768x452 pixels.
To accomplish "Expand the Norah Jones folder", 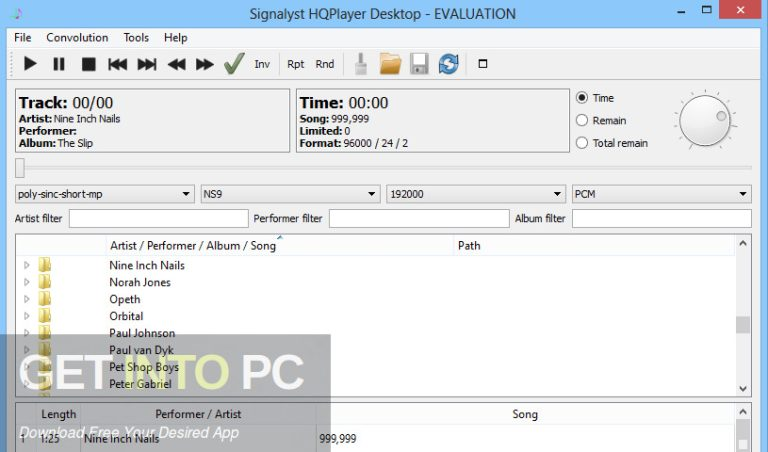I will coord(27,282).
